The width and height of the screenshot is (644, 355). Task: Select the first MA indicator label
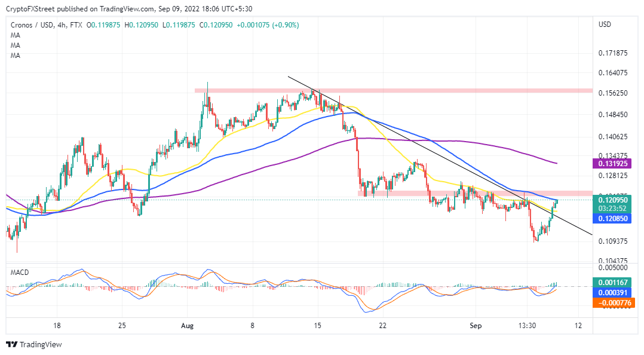(14, 35)
